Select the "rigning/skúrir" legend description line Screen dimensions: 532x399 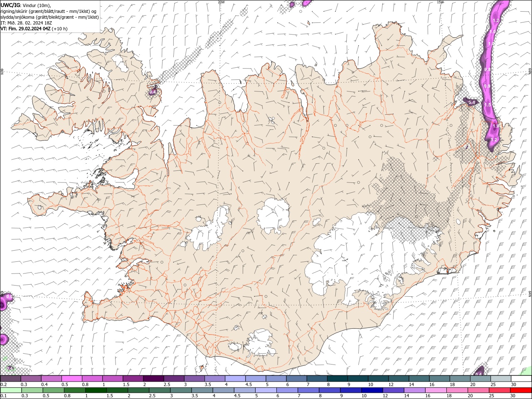point(49,11)
